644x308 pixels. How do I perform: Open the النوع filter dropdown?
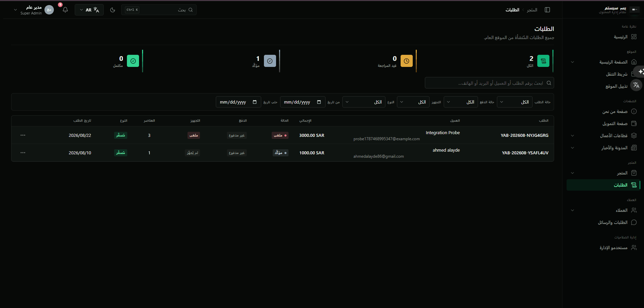point(364,102)
